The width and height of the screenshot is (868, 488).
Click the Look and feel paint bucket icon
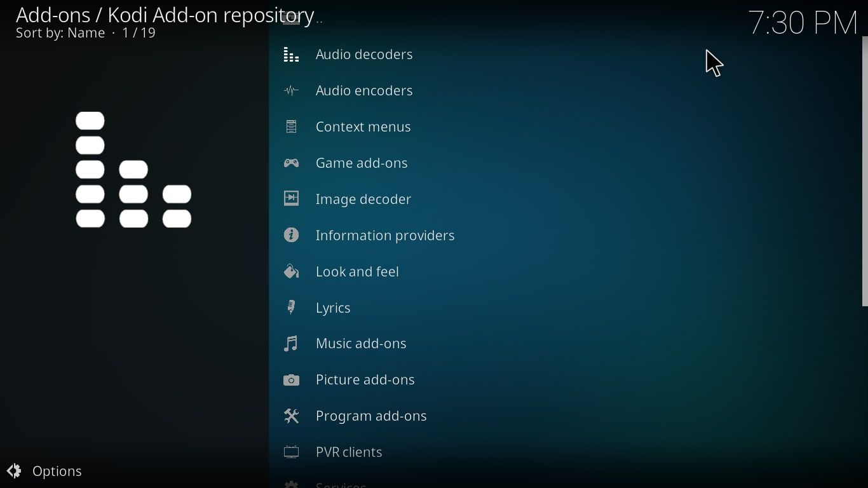pos(291,272)
